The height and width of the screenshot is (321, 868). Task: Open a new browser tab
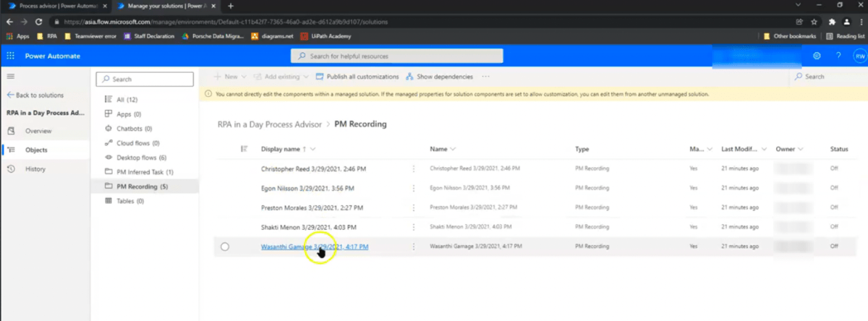pyautogui.click(x=230, y=6)
